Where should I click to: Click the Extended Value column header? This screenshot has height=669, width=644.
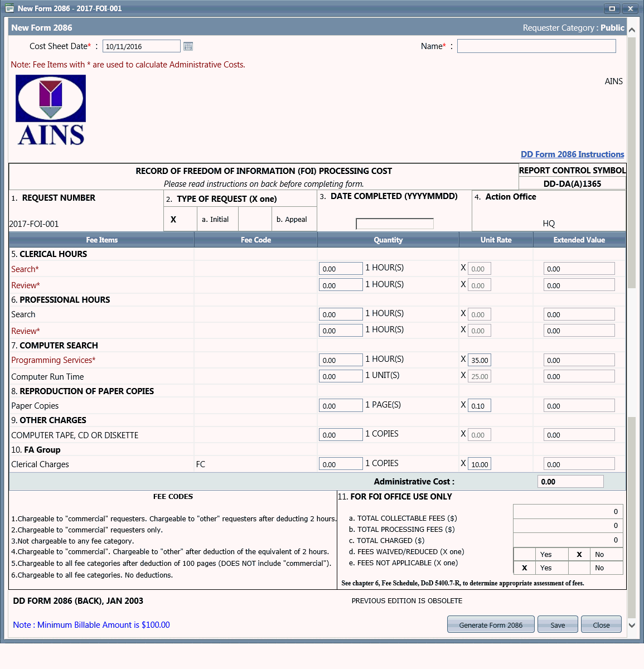pyautogui.click(x=579, y=240)
